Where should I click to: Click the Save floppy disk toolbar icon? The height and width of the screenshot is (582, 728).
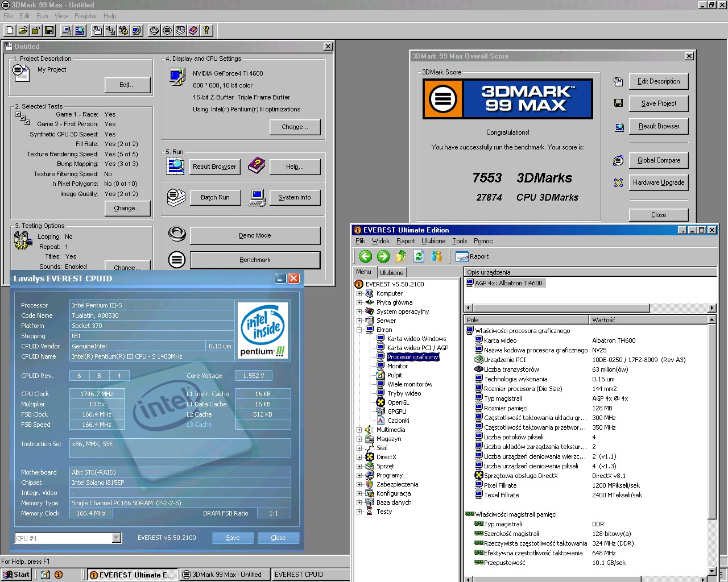tap(49, 30)
